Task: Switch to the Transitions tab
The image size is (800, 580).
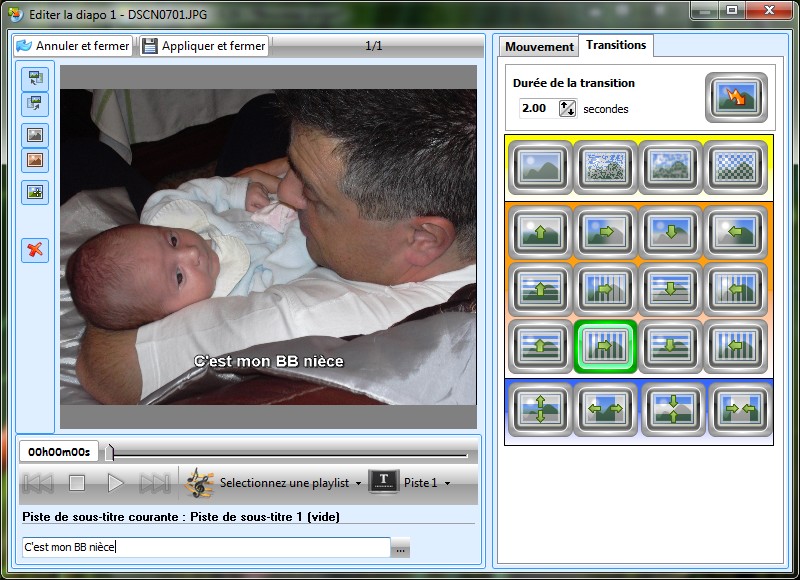Action: pyautogui.click(x=616, y=45)
